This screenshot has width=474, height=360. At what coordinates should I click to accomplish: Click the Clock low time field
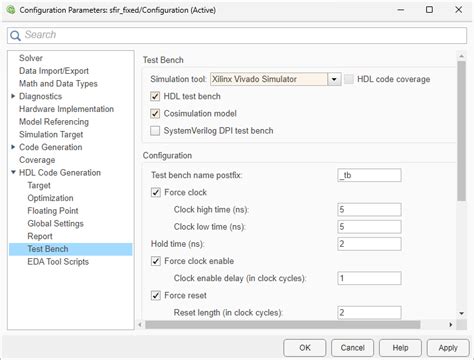coord(369,227)
